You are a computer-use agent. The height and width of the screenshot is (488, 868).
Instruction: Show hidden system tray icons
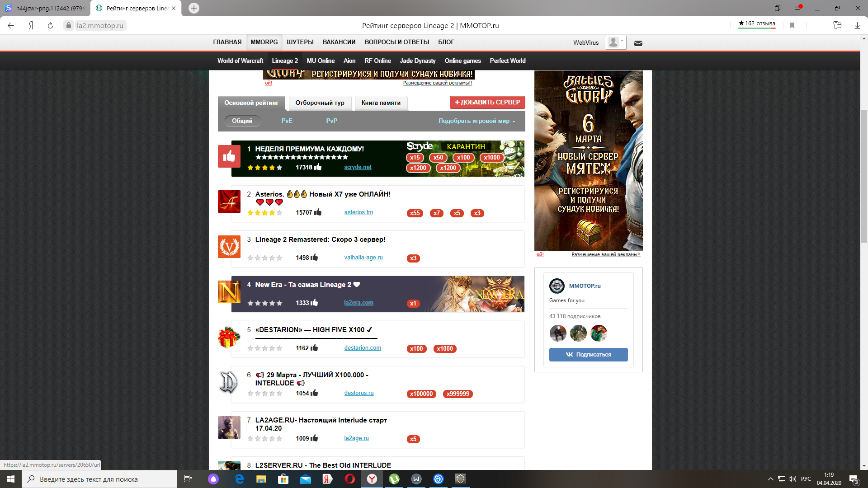pyautogui.click(x=770, y=479)
